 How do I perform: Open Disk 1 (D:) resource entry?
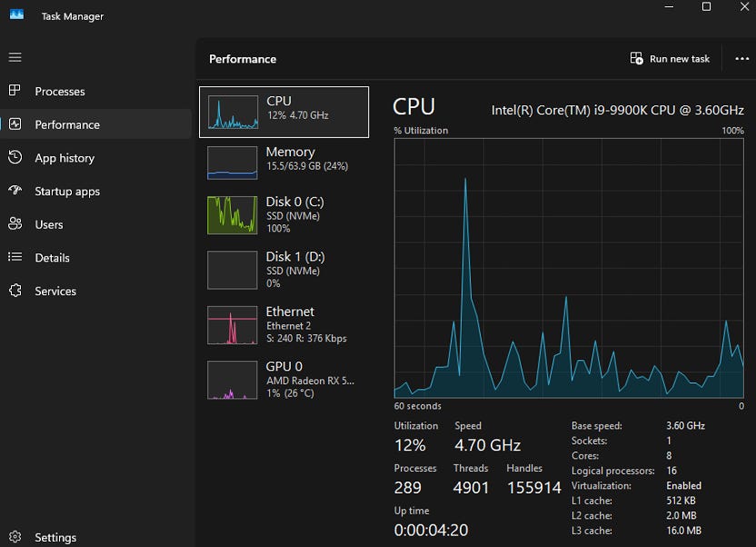pyautogui.click(x=283, y=270)
